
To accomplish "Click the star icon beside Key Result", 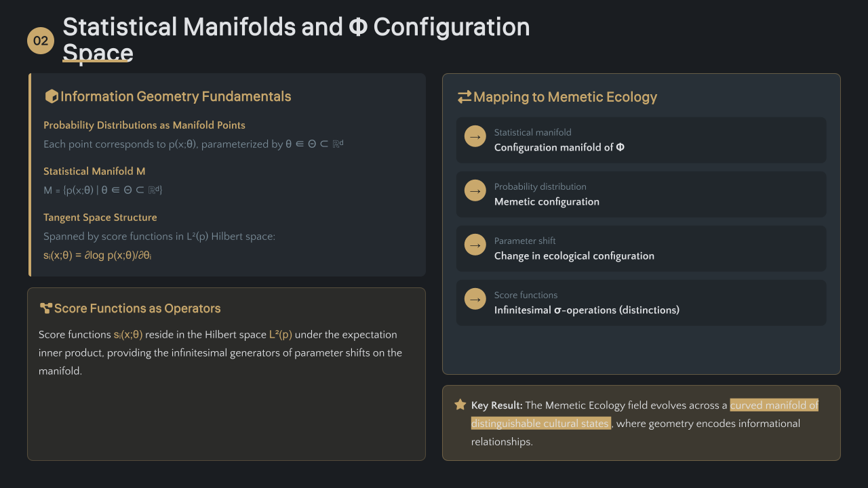I will pyautogui.click(x=460, y=405).
